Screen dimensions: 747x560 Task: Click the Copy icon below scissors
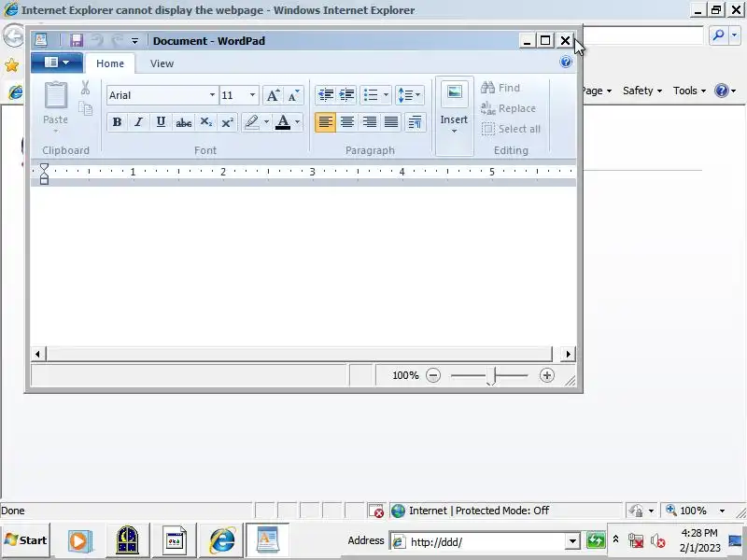coord(86,109)
